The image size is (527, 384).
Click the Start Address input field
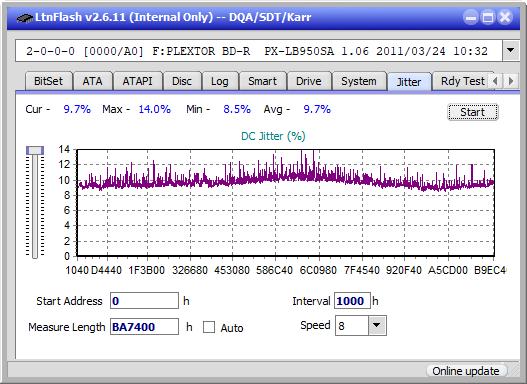(145, 301)
